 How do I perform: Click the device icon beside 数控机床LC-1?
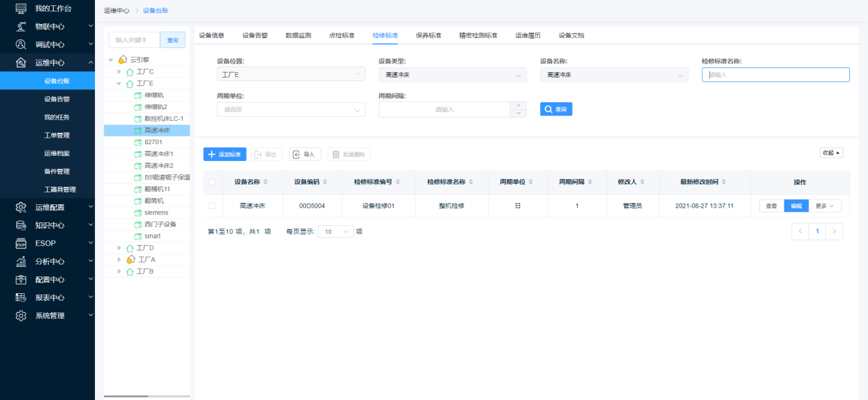(138, 119)
